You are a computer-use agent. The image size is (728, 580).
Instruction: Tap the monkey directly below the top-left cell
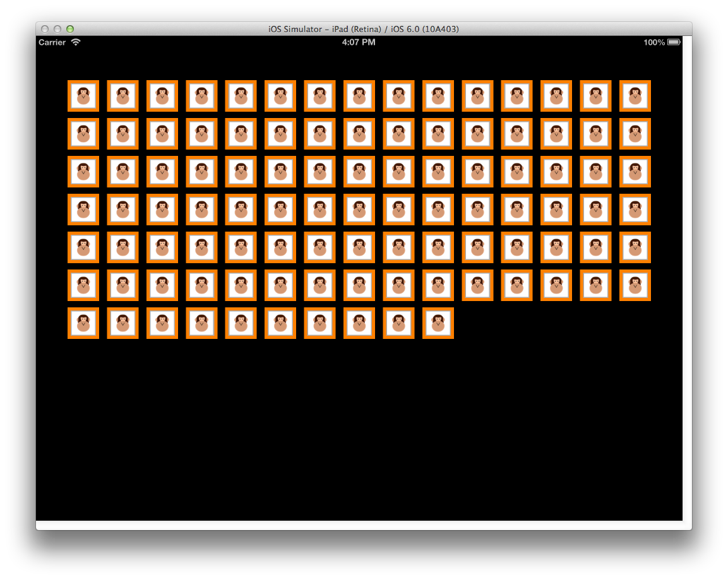83,133
